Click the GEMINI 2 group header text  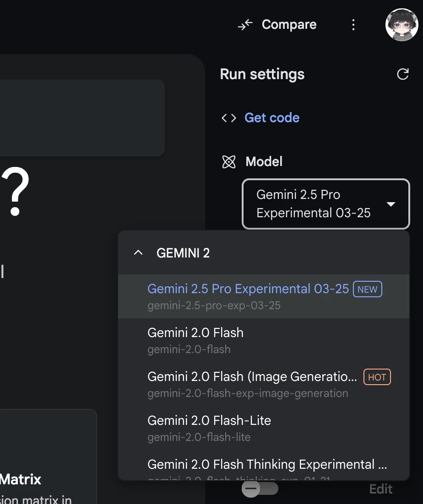[x=183, y=253]
